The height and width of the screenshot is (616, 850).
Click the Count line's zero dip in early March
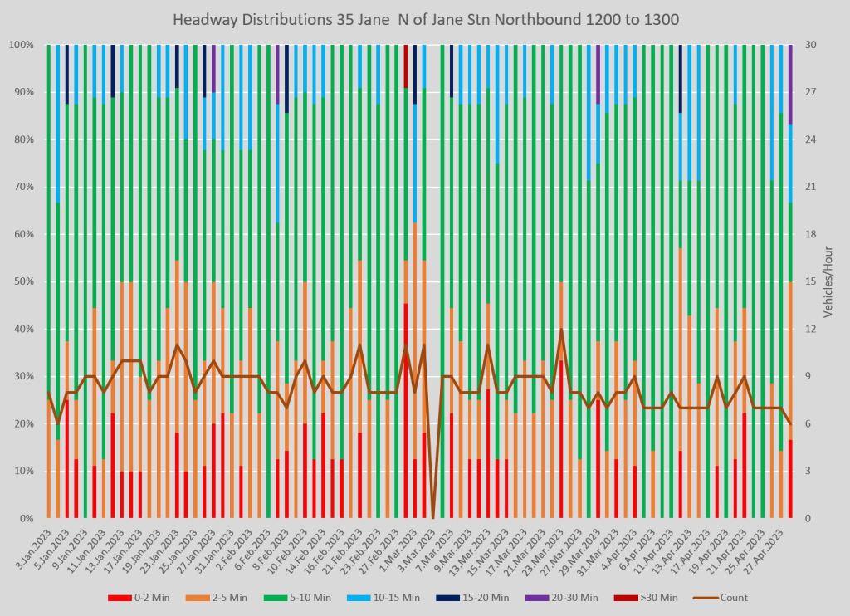(432, 517)
